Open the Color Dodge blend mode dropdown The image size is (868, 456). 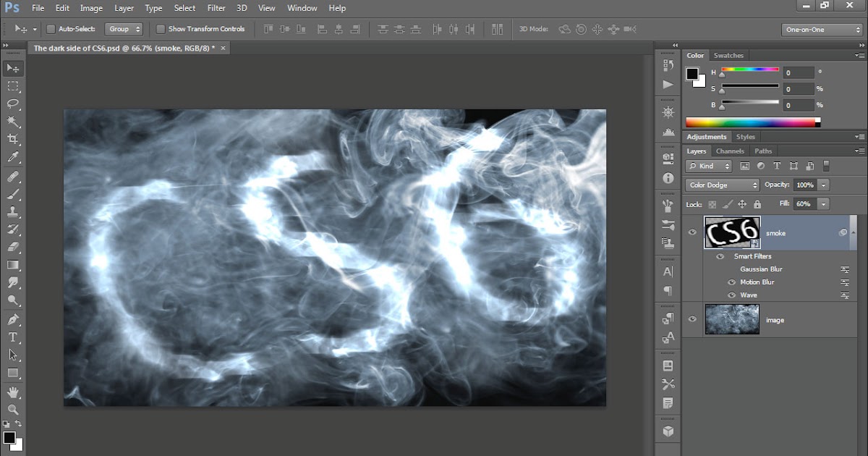pos(723,185)
